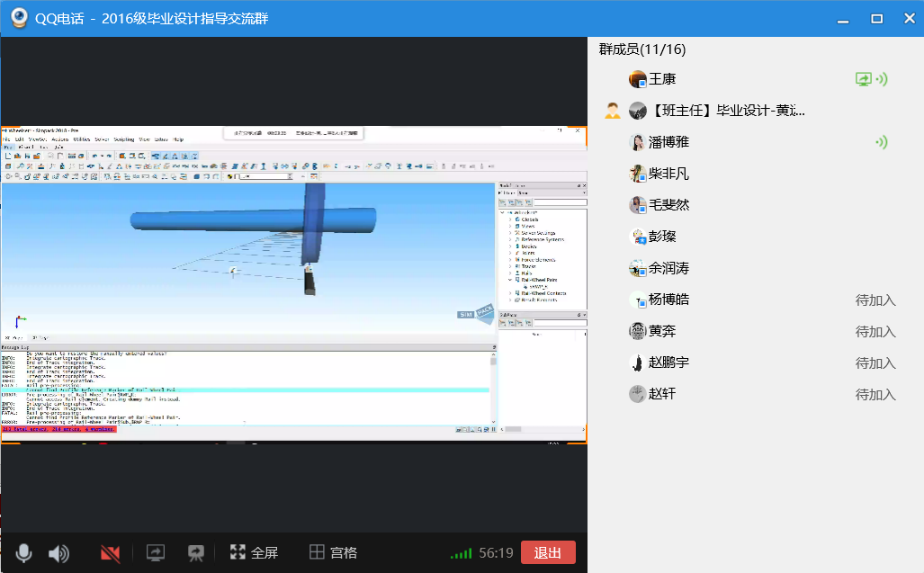Viewport: 924px width, 573px height.
Task: Click screen-sharing icon next to 王康
Action: [x=863, y=79]
